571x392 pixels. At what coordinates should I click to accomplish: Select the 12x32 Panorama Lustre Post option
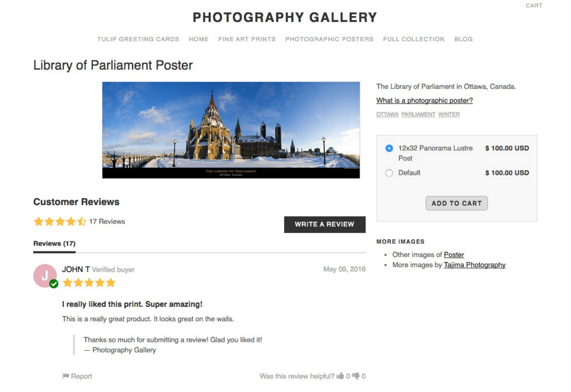click(x=389, y=148)
